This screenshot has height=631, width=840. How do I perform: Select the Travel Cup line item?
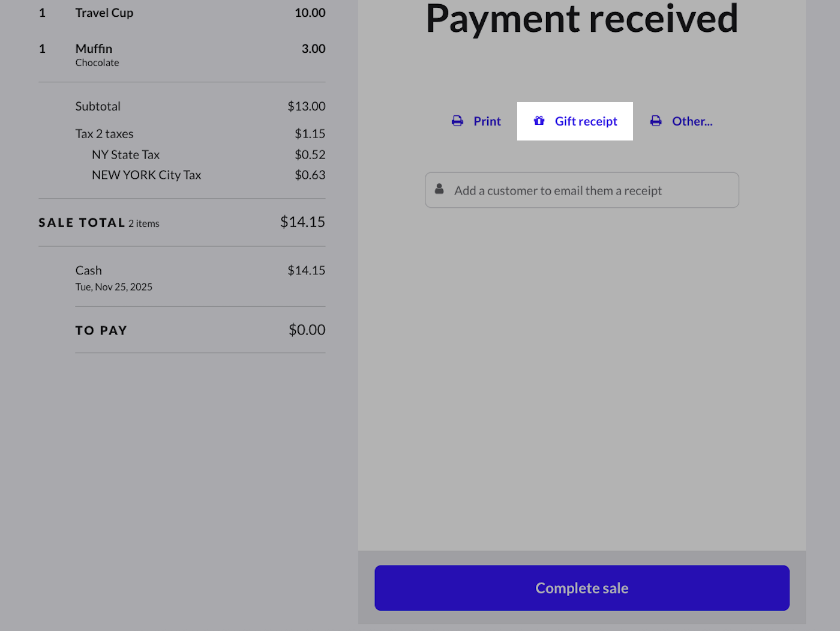pyautogui.click(x=104, y=13)
